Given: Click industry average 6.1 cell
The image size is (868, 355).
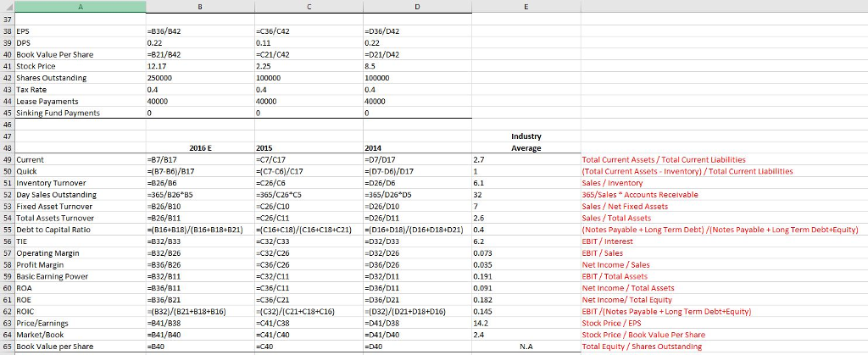Looking at the screenshot, I should tap(526, 182).
